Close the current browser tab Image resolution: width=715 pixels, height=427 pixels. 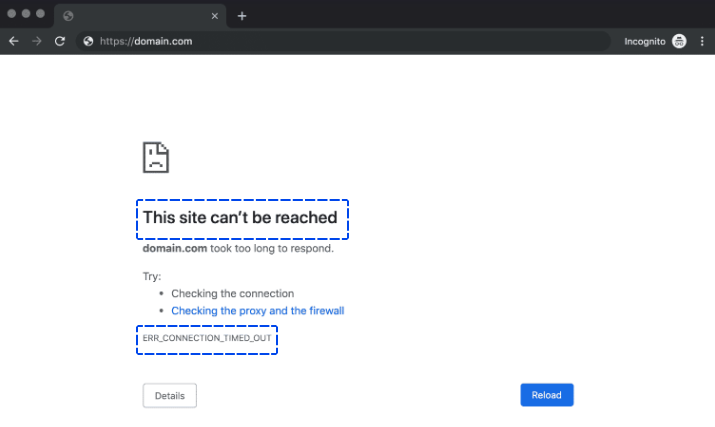215,16
